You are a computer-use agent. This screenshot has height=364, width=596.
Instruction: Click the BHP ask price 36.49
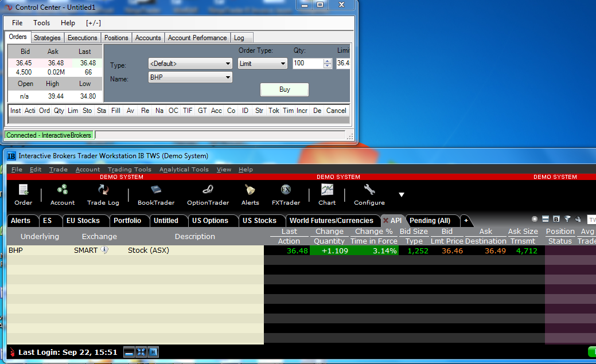point(495,251)
